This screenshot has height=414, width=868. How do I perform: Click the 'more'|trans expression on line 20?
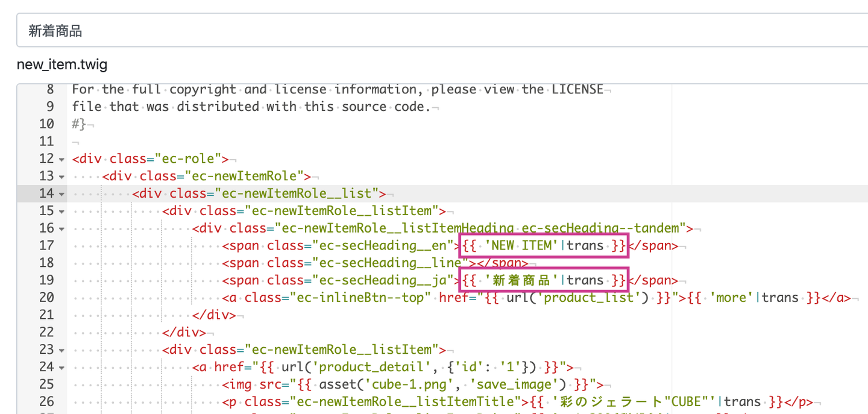pyautogui.click(x=754, y=298)
